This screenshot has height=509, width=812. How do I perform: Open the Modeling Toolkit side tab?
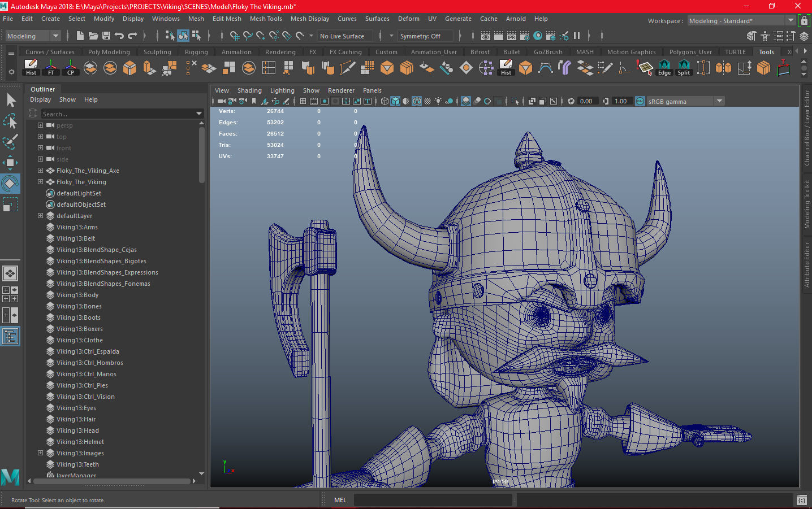click(807, 204)
